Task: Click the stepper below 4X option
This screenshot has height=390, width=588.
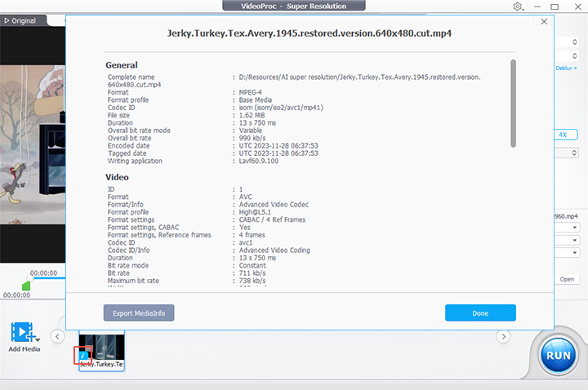Action: (574, 153)
